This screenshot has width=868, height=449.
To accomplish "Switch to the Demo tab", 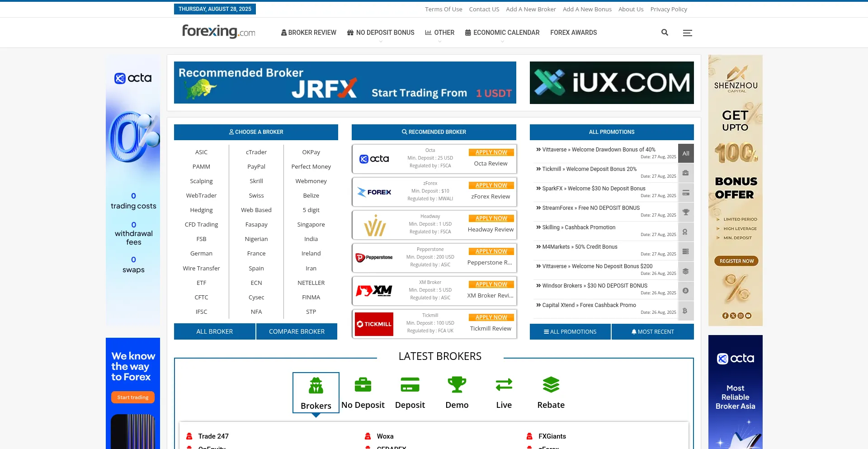I will [457, 392].
